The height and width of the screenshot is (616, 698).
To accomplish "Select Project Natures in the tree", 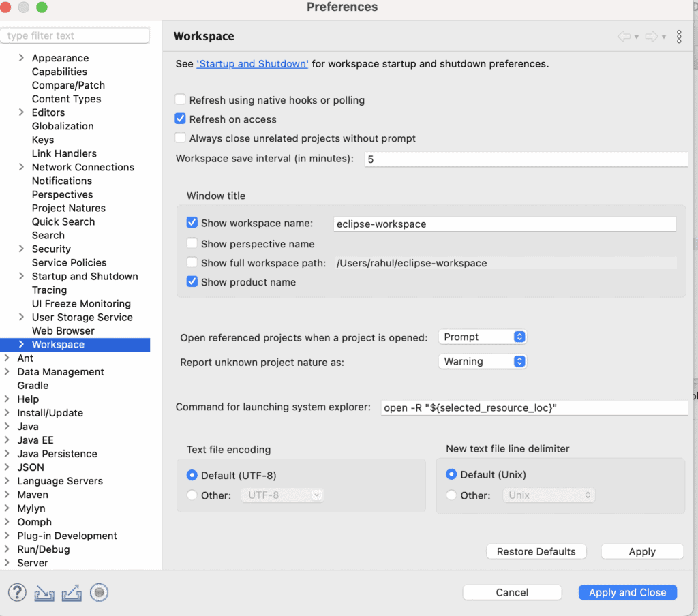I will pyautogui.click(x=69, y=208).
